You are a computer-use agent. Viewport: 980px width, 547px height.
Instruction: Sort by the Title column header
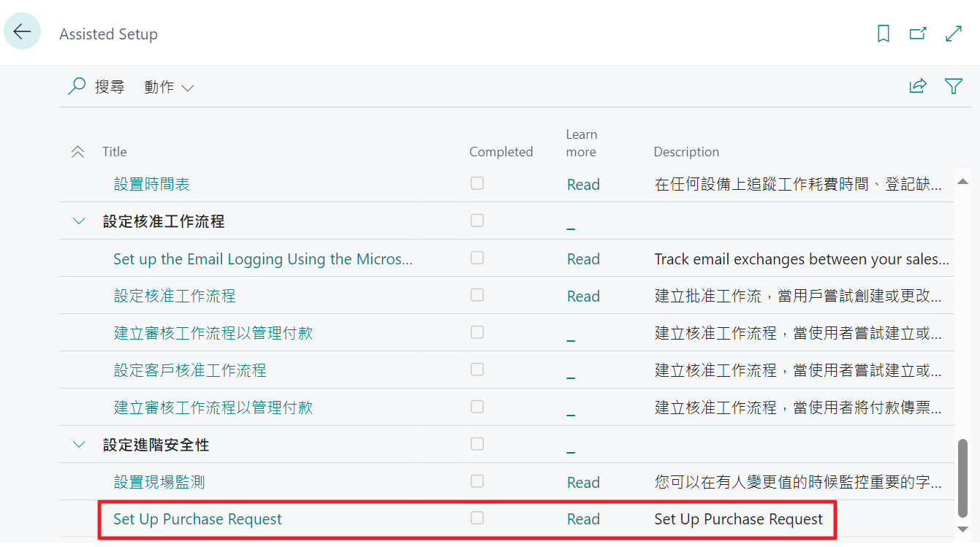tap(115, 152)
